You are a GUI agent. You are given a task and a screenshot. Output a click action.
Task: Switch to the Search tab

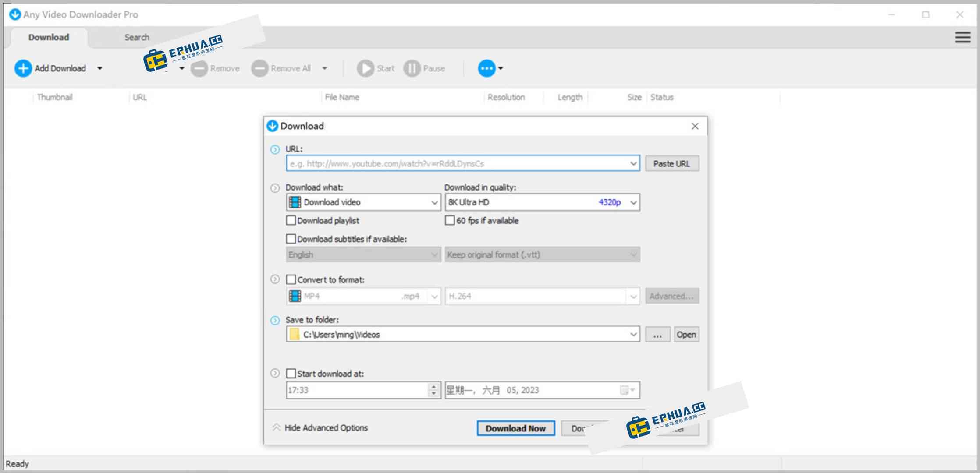[x=136, y=37]
